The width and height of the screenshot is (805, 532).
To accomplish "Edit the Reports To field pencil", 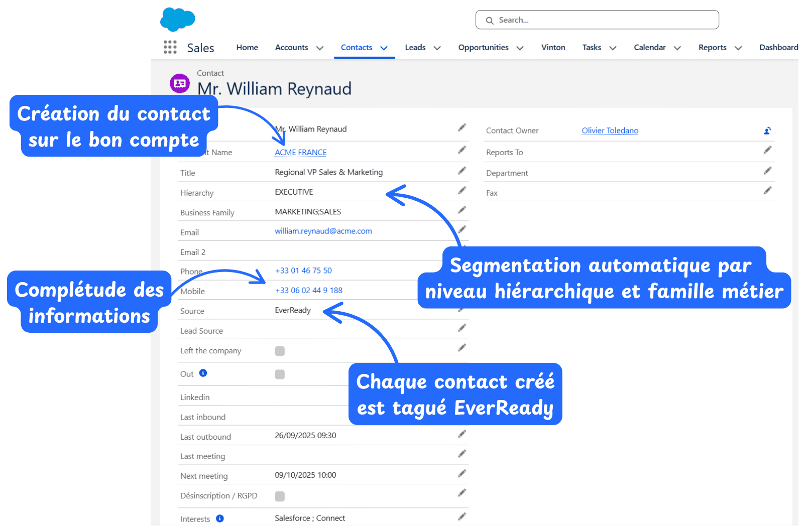I will [767, 150].
